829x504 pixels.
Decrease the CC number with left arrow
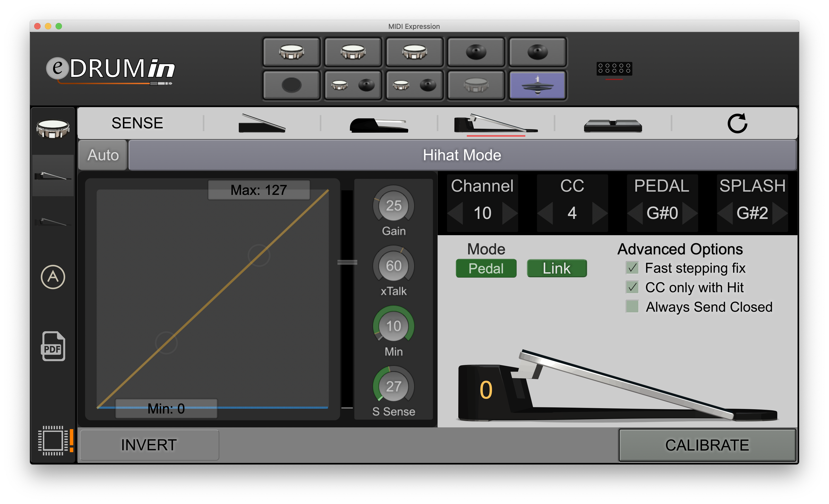pyautogui.click(x=545, y=213)
